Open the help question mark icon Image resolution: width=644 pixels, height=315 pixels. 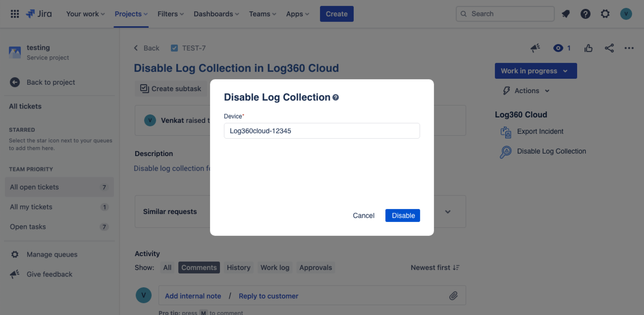click(585, 14)
